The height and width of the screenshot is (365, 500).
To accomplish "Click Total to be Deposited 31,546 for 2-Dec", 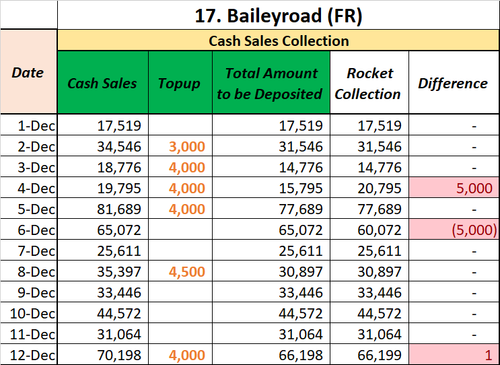I will 271,146.
